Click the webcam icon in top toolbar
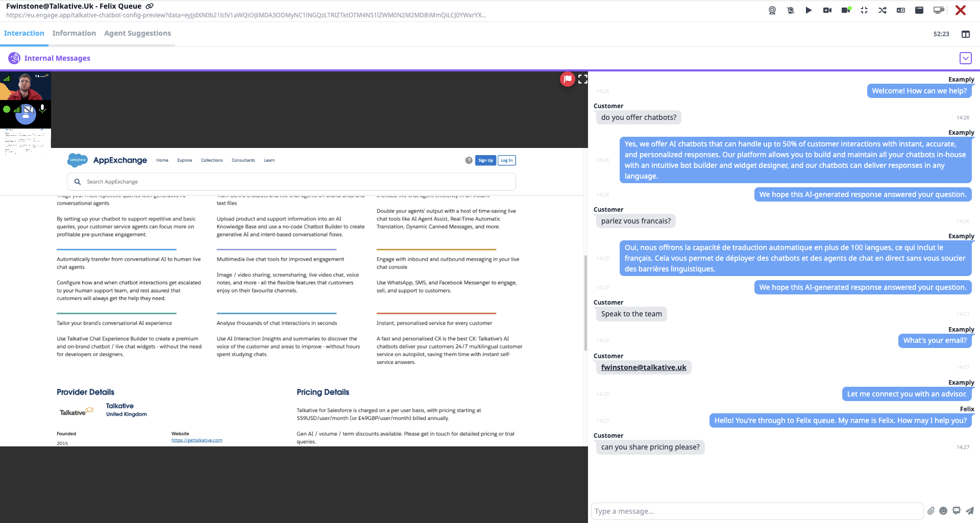 (772, 10)
